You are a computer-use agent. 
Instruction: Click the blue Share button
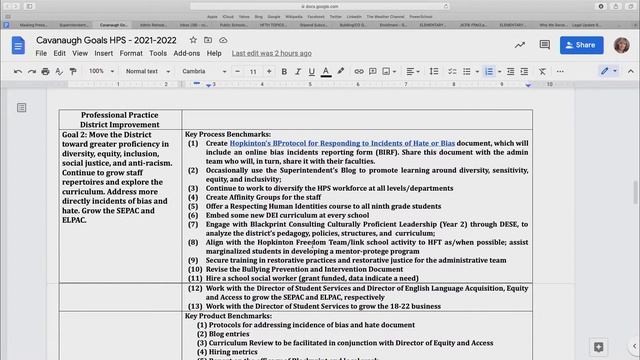tap(582, 45)
